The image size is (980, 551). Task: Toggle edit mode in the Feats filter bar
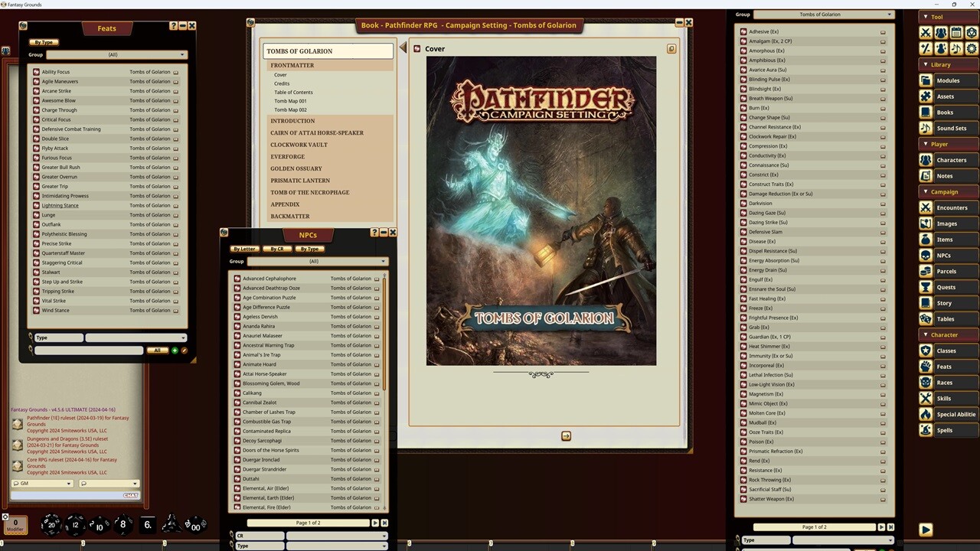184,350
